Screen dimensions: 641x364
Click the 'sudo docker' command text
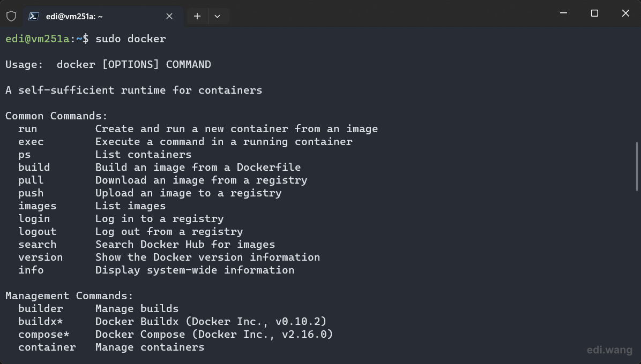tap(131, 39)
